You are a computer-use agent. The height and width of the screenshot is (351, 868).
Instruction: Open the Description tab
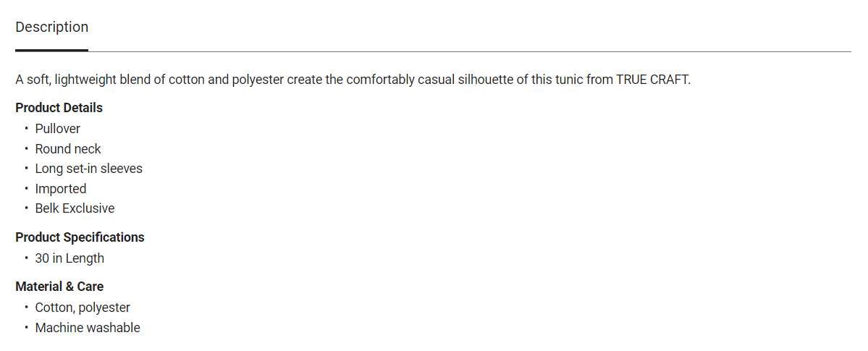(x=51, y=28)
